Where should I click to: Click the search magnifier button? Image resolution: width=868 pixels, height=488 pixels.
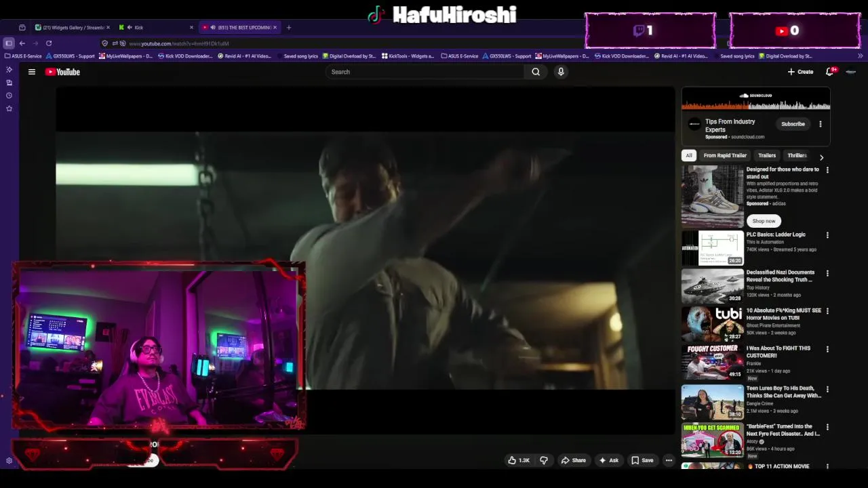[x=536, y=72]
